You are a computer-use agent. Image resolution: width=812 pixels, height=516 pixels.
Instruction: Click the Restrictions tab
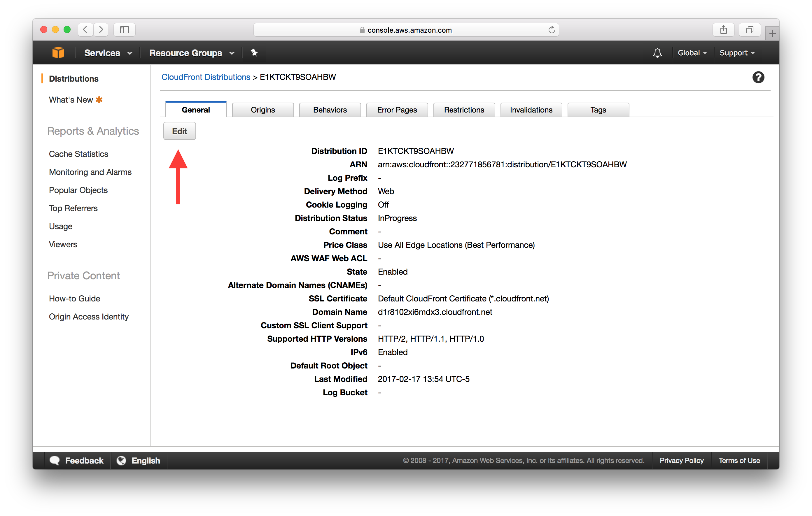click(463, 110)
